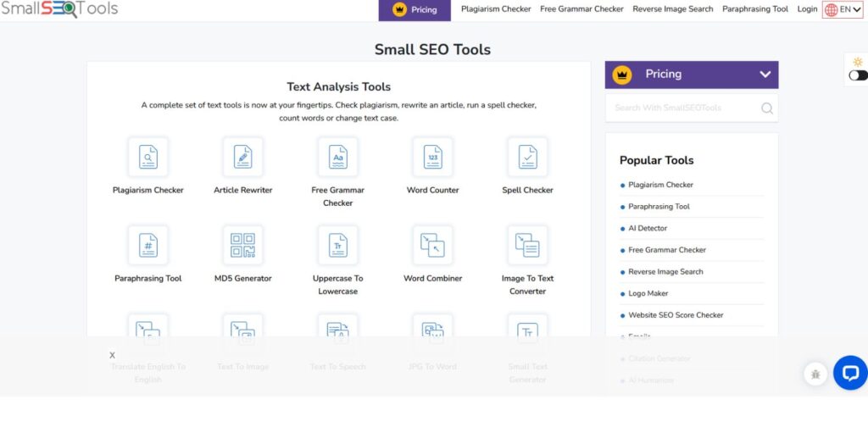Click the globe language icon
Screen dimensions: 868x444
(x=831, y=10)
